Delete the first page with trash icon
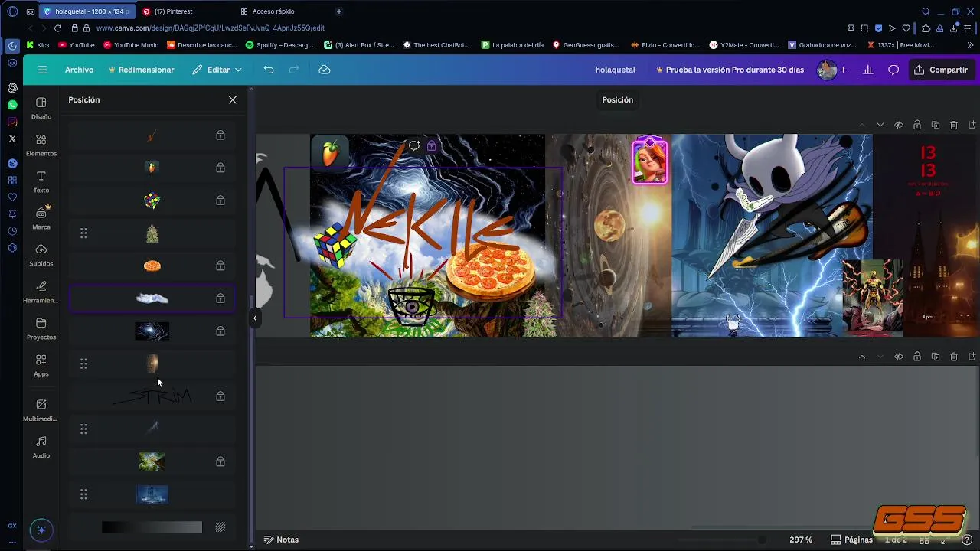This screenshot has height=551, width=980. pos(954,125)
